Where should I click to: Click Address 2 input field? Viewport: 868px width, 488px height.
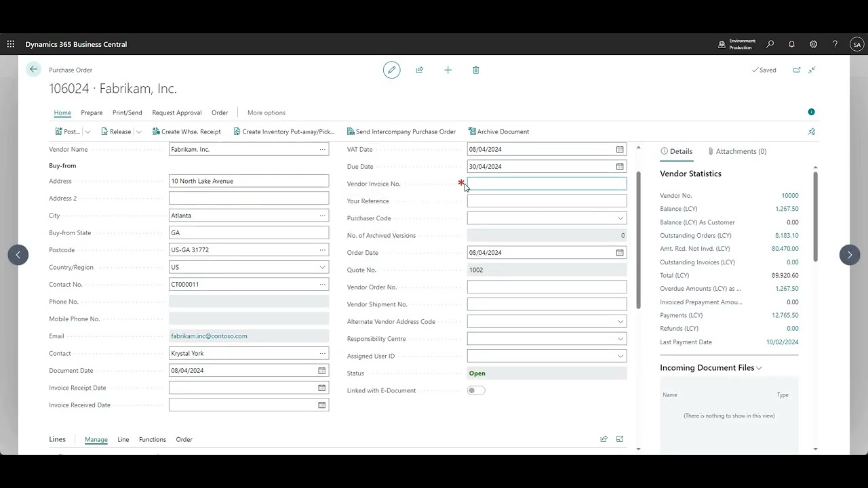pos(249,198)
